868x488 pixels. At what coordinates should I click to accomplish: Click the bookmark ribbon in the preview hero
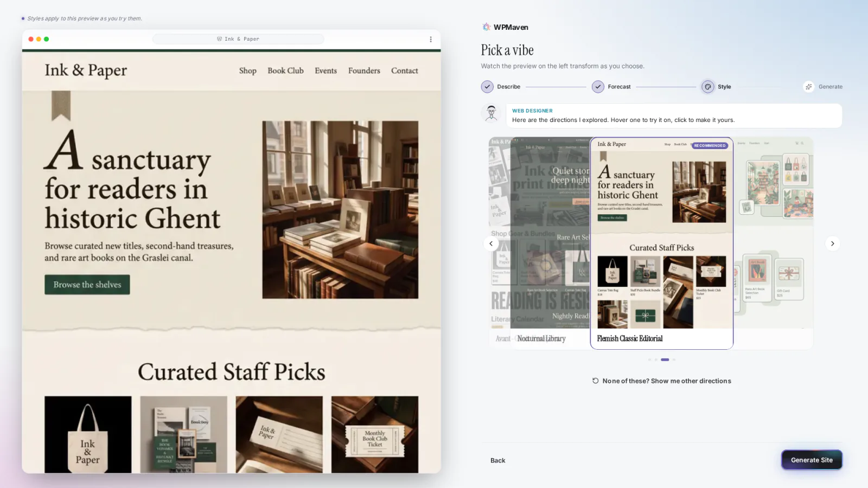coord(61,105)
